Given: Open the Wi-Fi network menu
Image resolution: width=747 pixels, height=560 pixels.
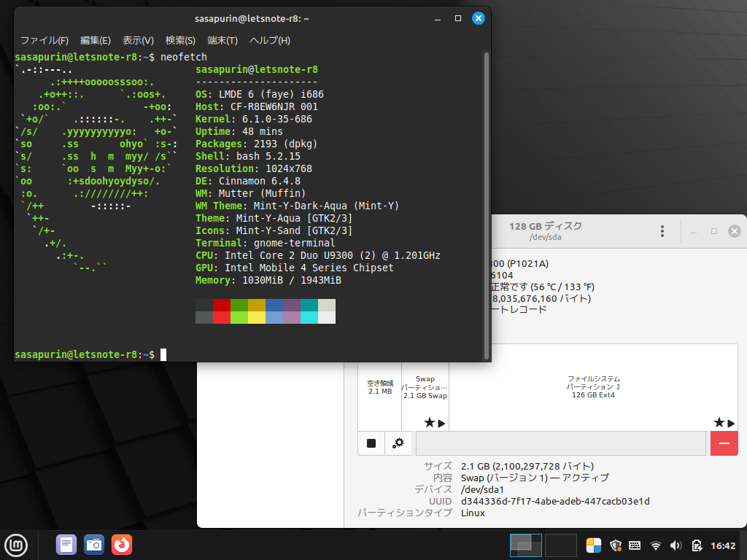Looking at the screenshot, I should pyautogui.click(x=656, y=545).
